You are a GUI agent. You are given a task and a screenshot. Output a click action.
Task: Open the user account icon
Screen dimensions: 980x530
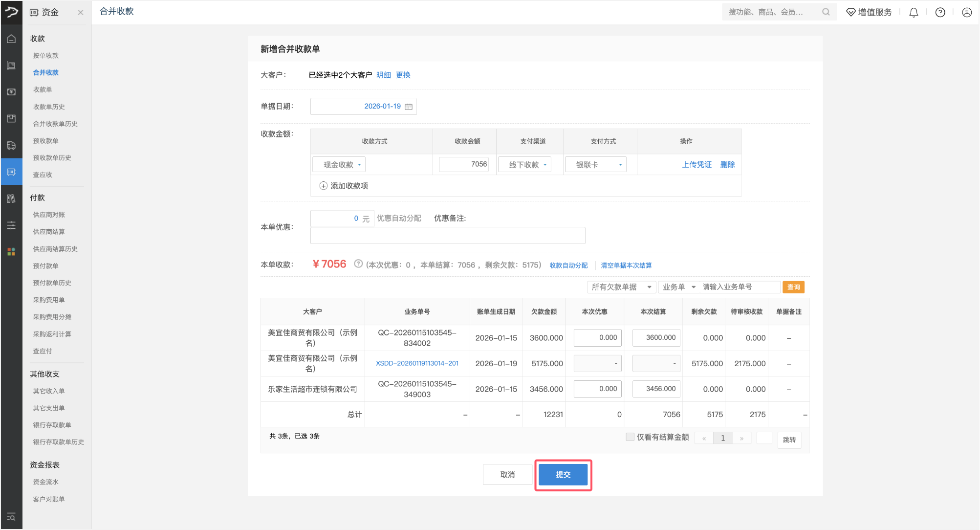pyautogui.click(x=966, y=13)
